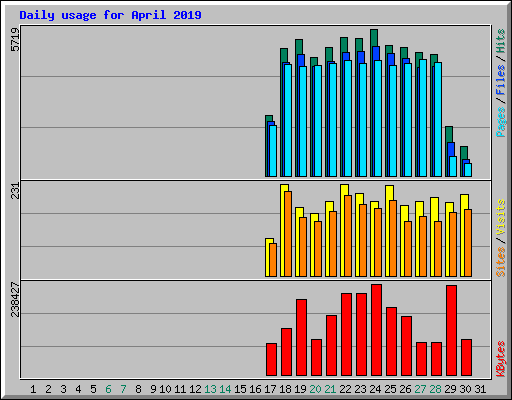512x400 pixels.
Task: Click the green weekend day label 27
Action: tap(420, 389)
